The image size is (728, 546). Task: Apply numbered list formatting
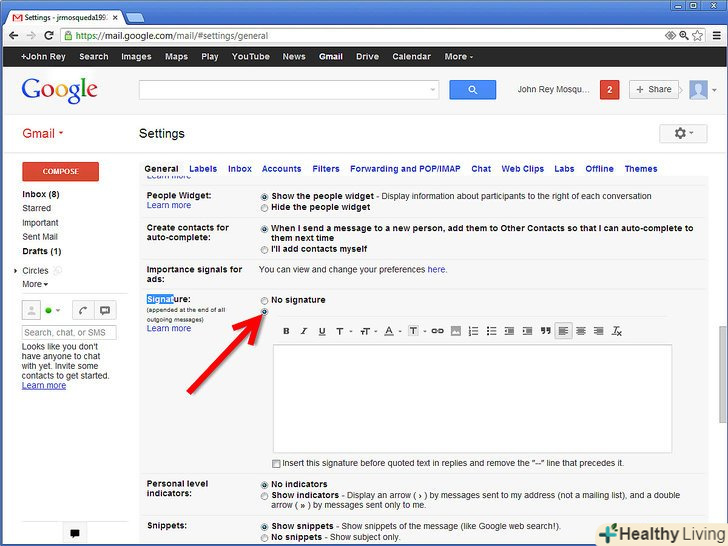(x=473, y=331)
